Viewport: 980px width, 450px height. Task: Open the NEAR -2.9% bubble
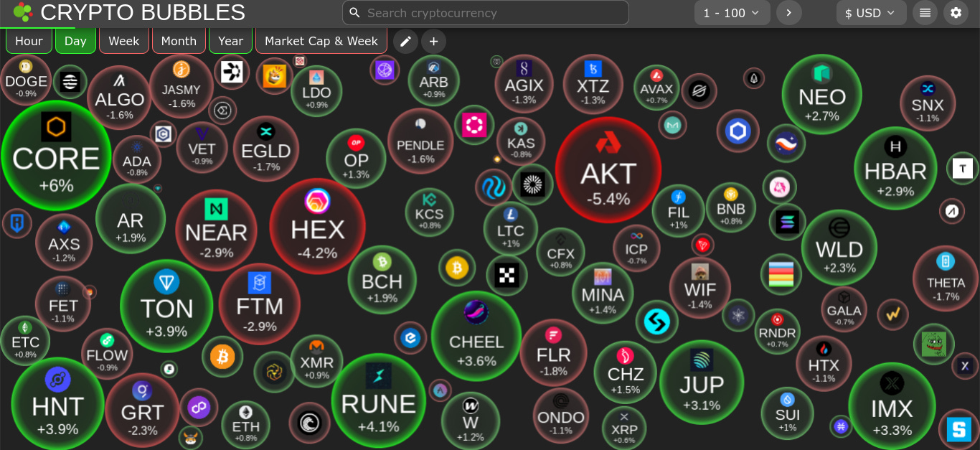(x=216, y=230)
